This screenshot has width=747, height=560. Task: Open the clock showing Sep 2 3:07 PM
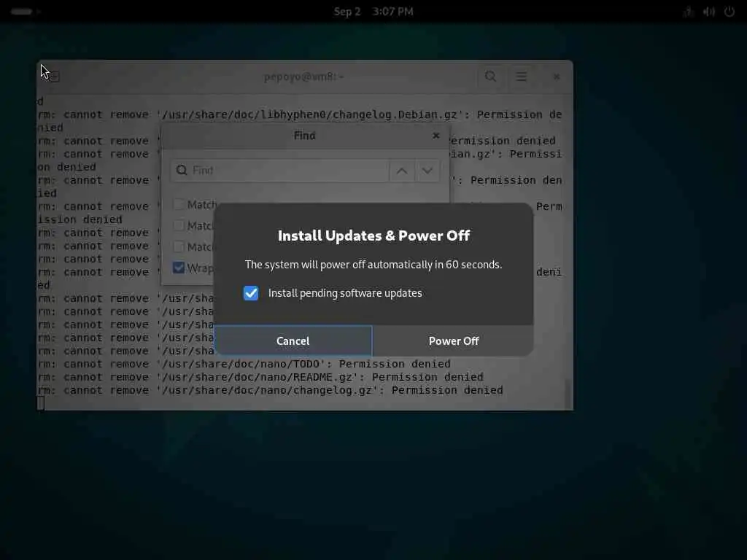[x=373, y=12]
